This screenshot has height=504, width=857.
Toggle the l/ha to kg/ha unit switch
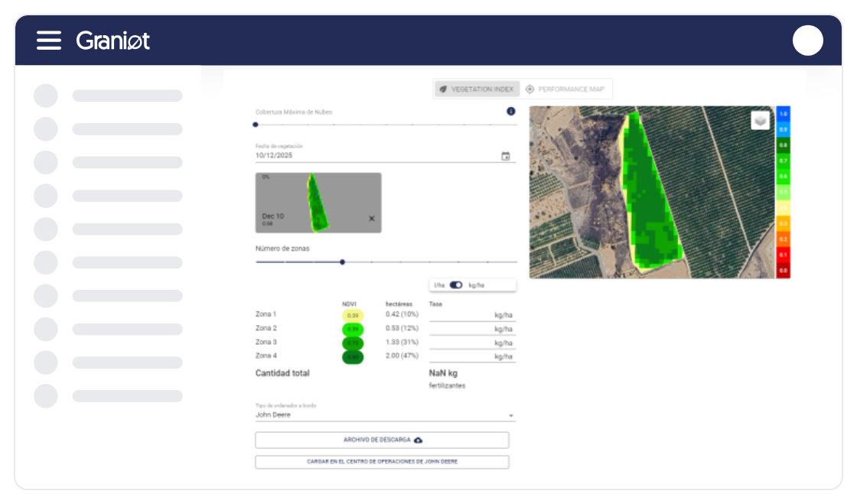pyautogui.click(x=456, y=285)
